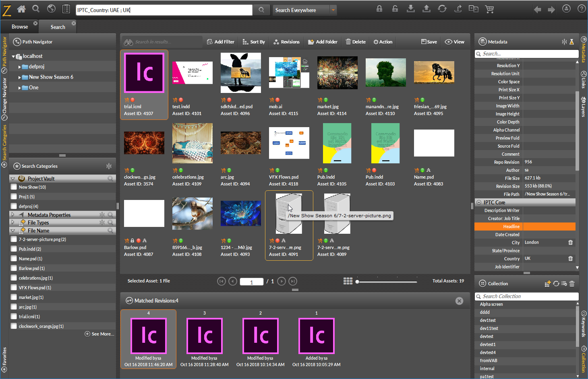588x379 pixels.
Task: Click the upload tray icon
Action: point(427,9)
